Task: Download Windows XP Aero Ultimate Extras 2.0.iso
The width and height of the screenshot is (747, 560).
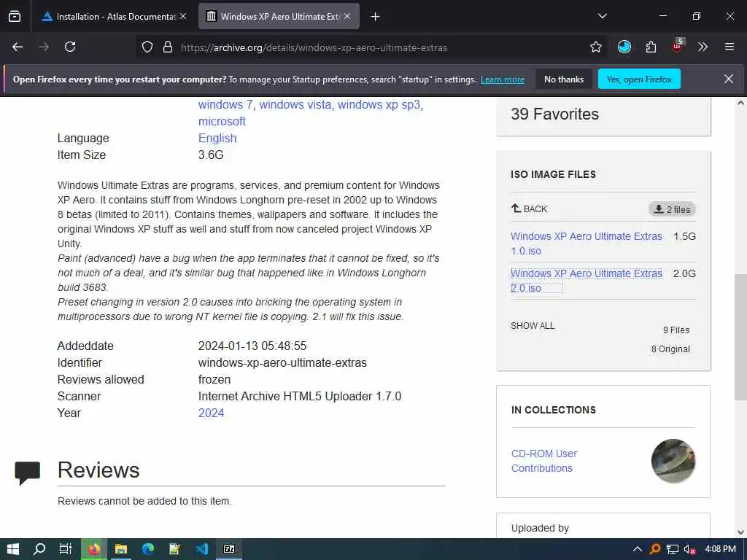Action: 586,281
